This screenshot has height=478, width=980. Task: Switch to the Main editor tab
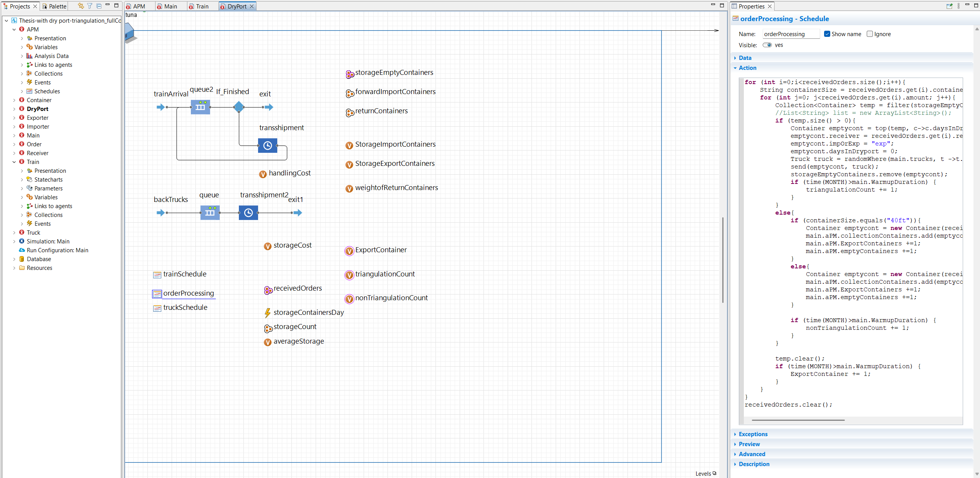(171, 6)
